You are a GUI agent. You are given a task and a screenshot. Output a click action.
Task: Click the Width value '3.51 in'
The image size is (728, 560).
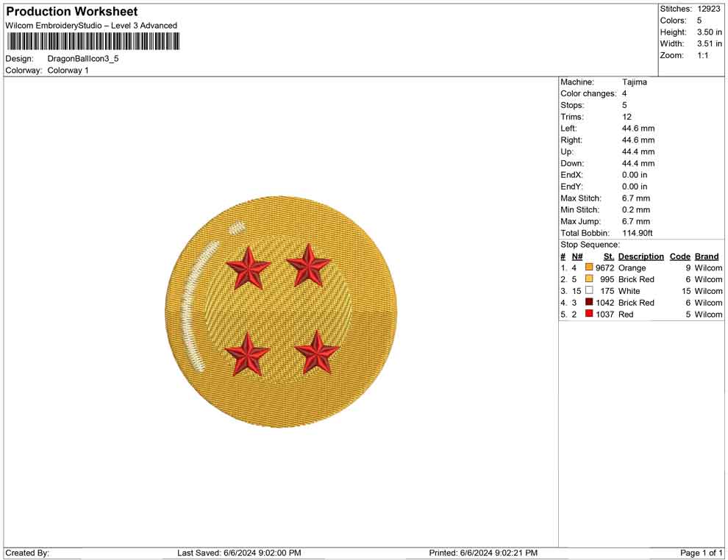tap(709, 43)
